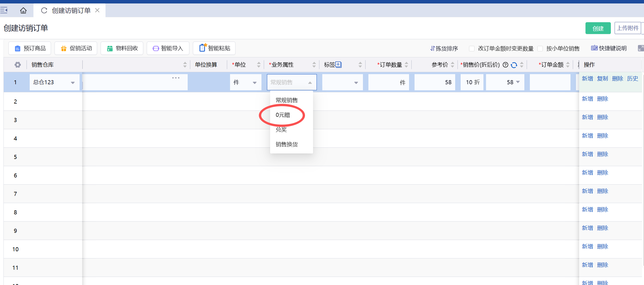Select the 物料回收 tool
Viewport: 644px width, 285px height.
pos(122,48)
